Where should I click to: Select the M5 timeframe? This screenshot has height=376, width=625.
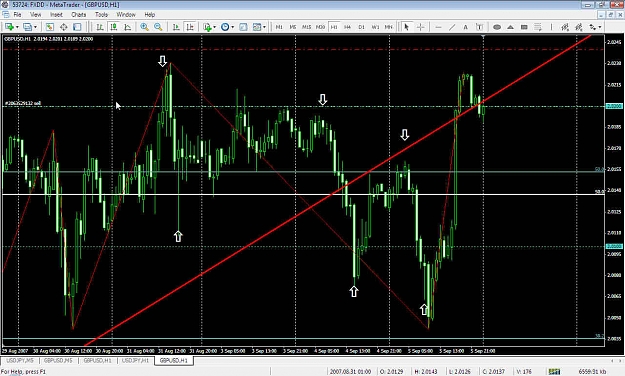pos(293,27)
